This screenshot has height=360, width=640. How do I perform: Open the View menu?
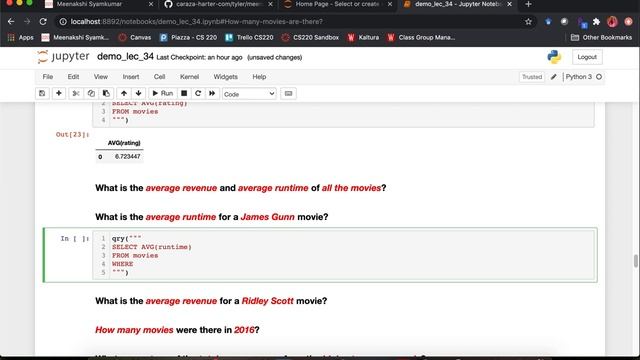(101, 77)
